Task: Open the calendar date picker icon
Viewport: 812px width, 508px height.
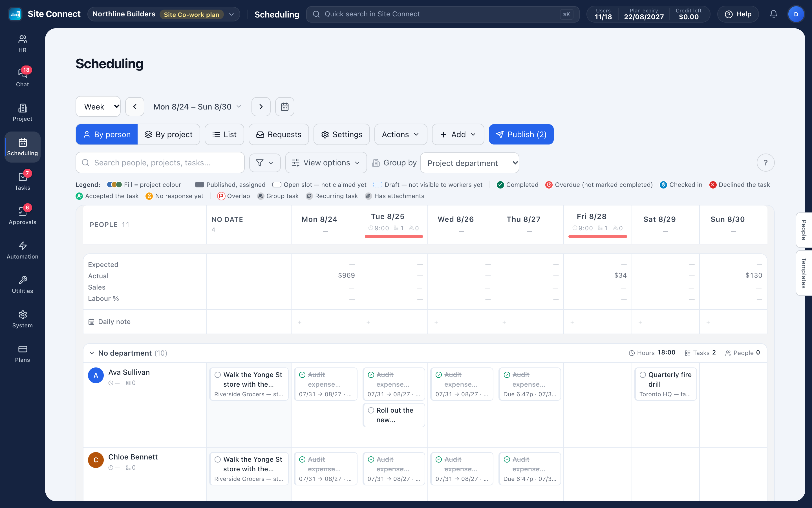Action: point(284,107)
